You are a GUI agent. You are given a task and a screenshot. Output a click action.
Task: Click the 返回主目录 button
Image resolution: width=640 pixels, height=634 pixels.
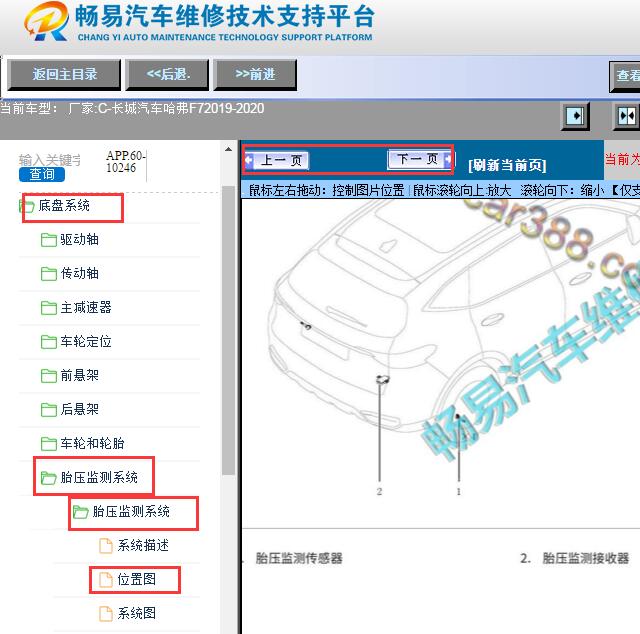click(64, 75)
